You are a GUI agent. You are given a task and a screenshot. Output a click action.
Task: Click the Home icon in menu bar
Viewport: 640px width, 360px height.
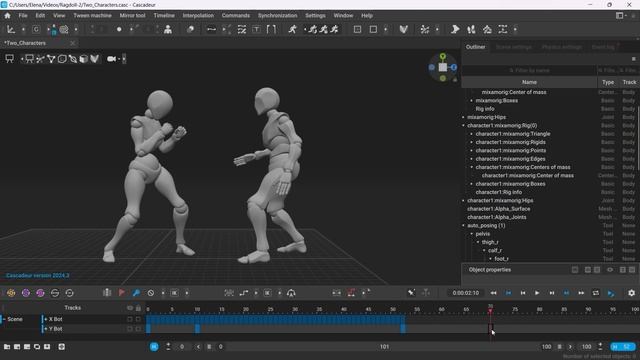(7, 16)
